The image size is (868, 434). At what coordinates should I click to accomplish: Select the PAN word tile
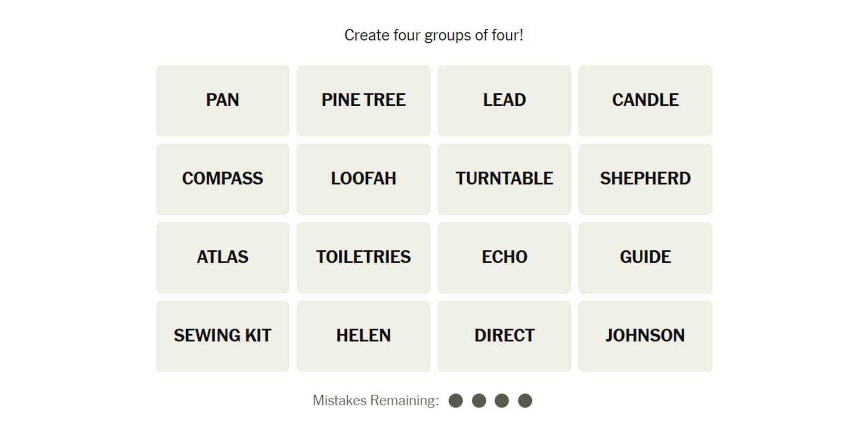coord(223,100)
